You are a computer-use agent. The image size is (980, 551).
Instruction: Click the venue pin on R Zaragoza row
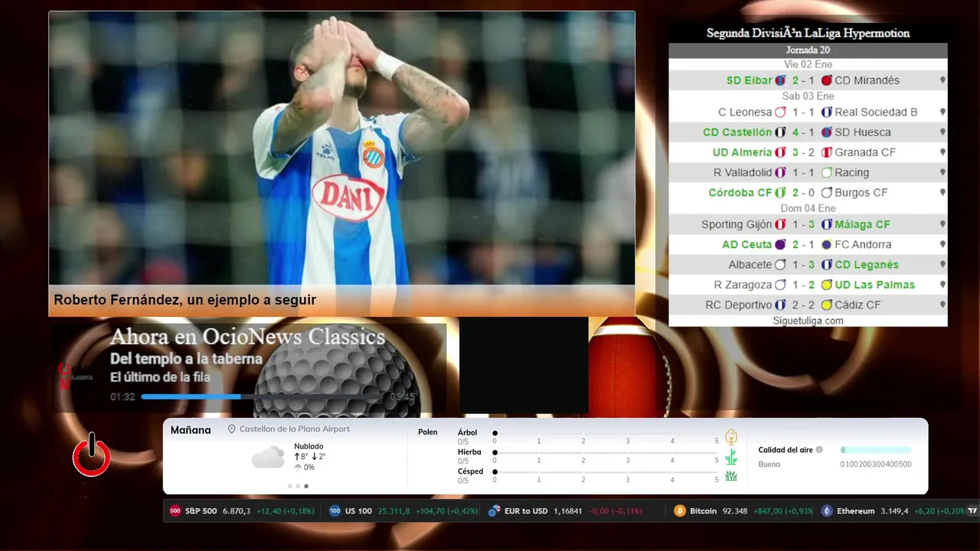[x=942, y=285]
